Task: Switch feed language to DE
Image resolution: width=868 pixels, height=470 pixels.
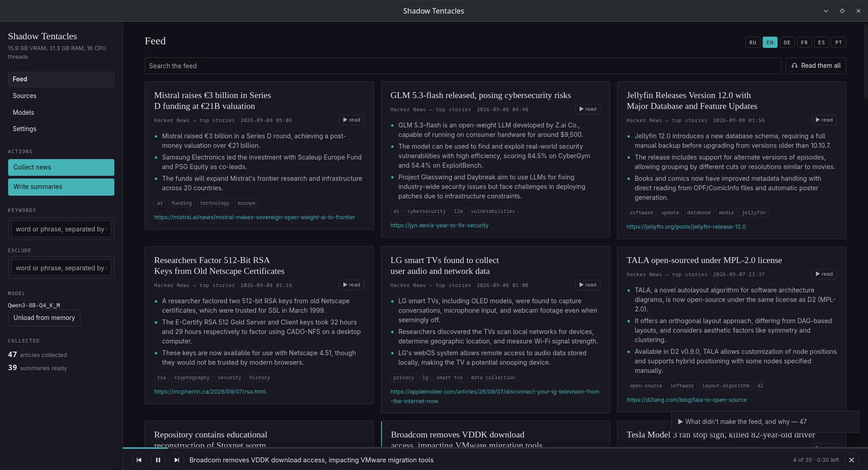Action: pyautogui.click(x=787, y=42)
